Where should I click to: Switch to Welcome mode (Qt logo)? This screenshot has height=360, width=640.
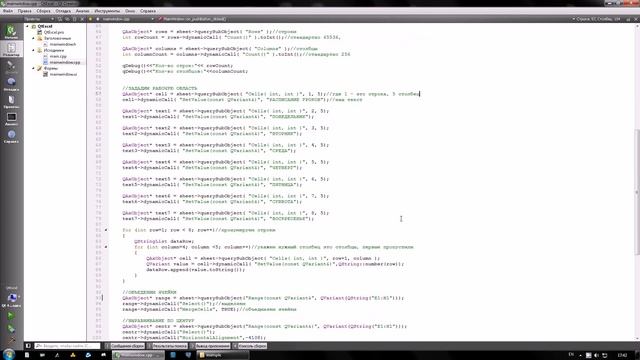pos(11,31)
